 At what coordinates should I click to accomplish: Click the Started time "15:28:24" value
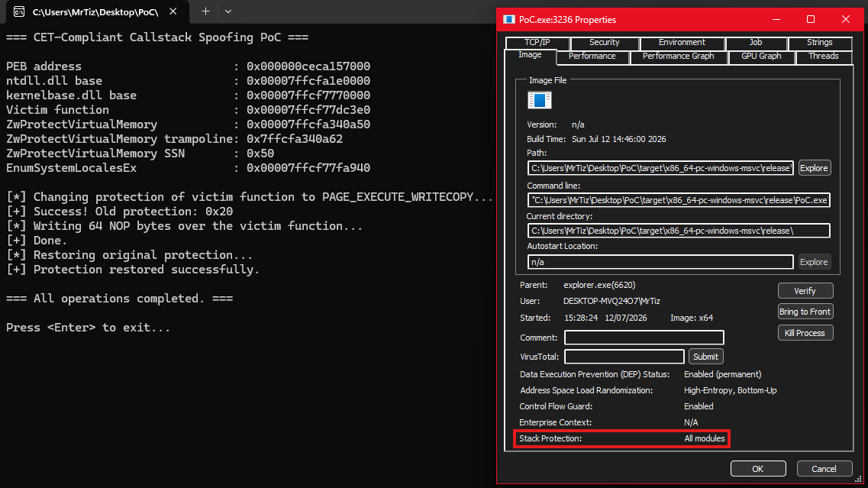(x=581, y=318)
